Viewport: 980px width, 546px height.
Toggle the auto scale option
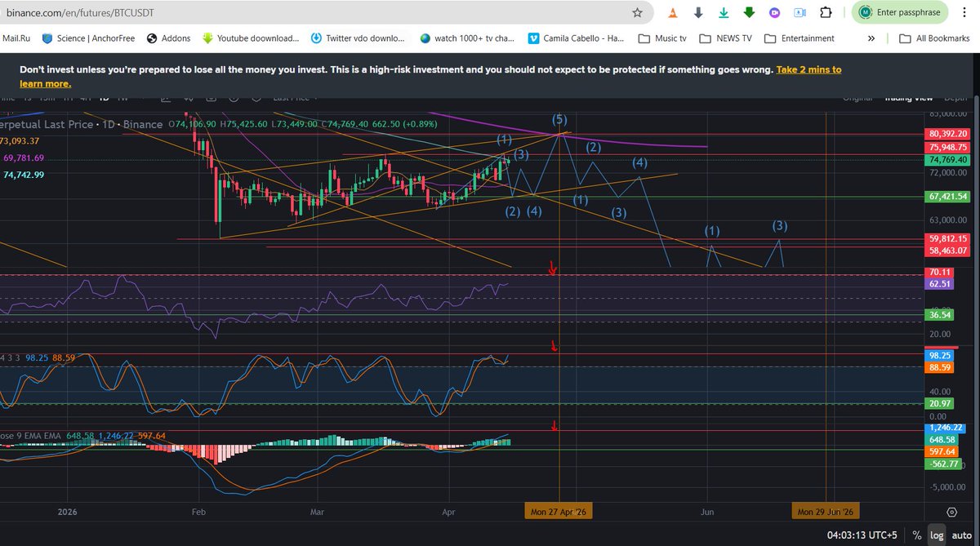(960, 535)
